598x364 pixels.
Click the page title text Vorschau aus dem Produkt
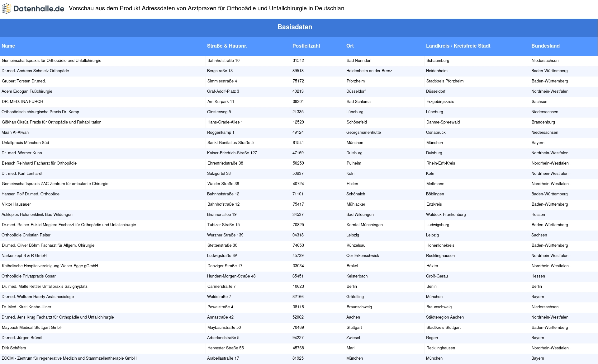(206, 8)
